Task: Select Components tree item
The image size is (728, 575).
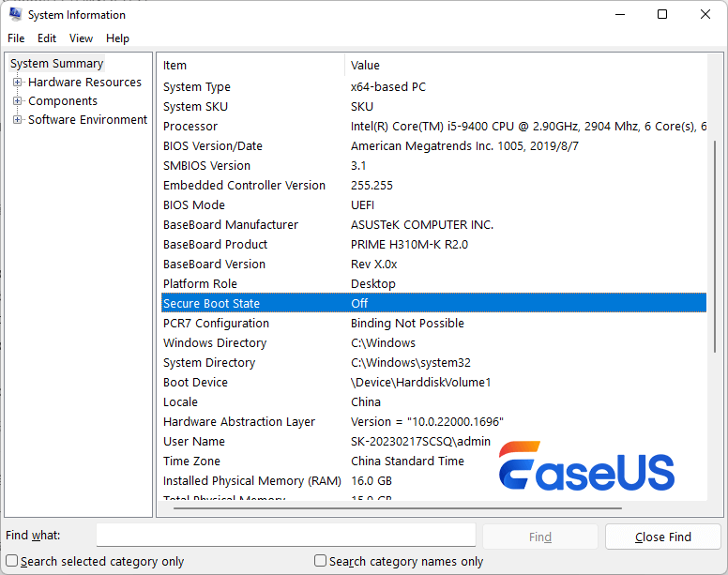Action: point(63,100)
